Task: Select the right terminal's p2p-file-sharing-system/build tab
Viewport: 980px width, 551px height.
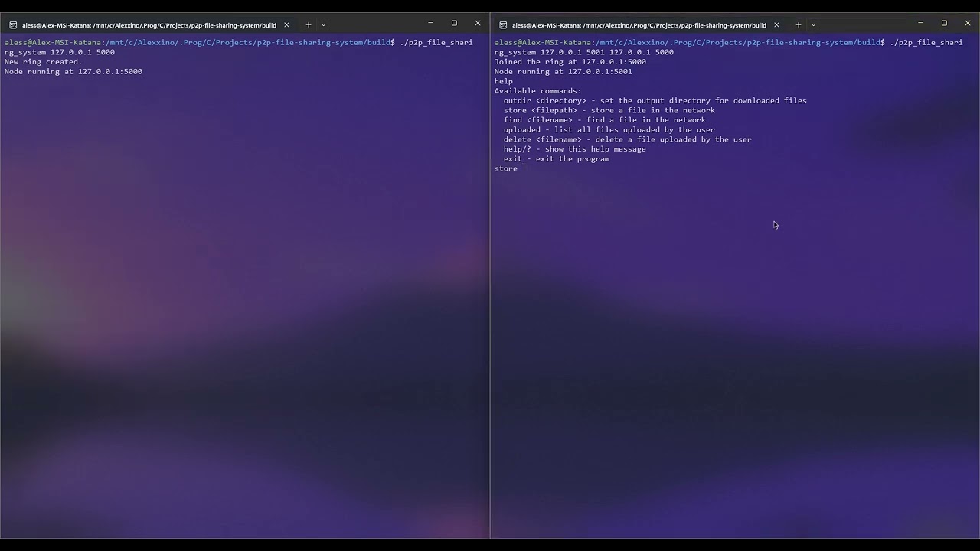Action: click(x=639, y=25)
